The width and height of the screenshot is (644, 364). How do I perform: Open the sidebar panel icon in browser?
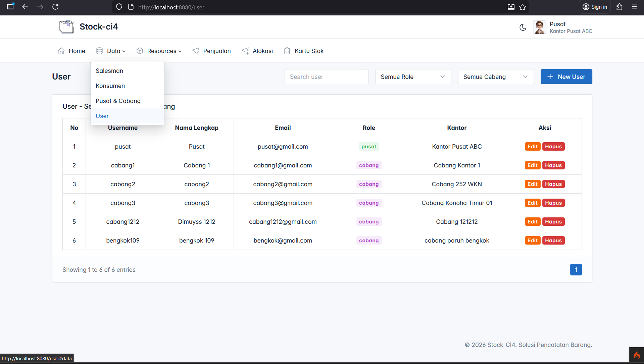[10, 7]
